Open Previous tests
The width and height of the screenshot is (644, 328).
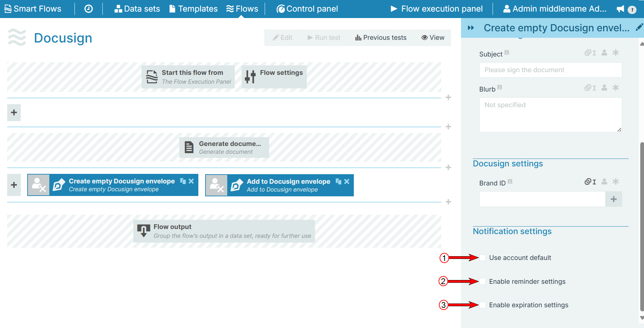pyautogui.click(x=381, y=37)
